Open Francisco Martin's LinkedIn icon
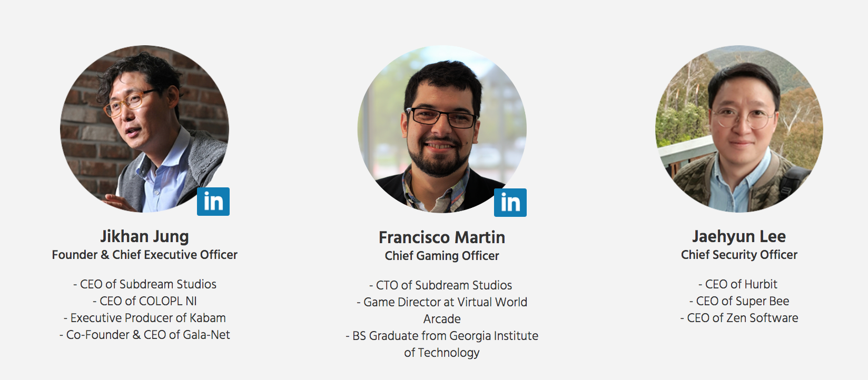Screen dimensions: 868x380 click(x=510, y=203)
